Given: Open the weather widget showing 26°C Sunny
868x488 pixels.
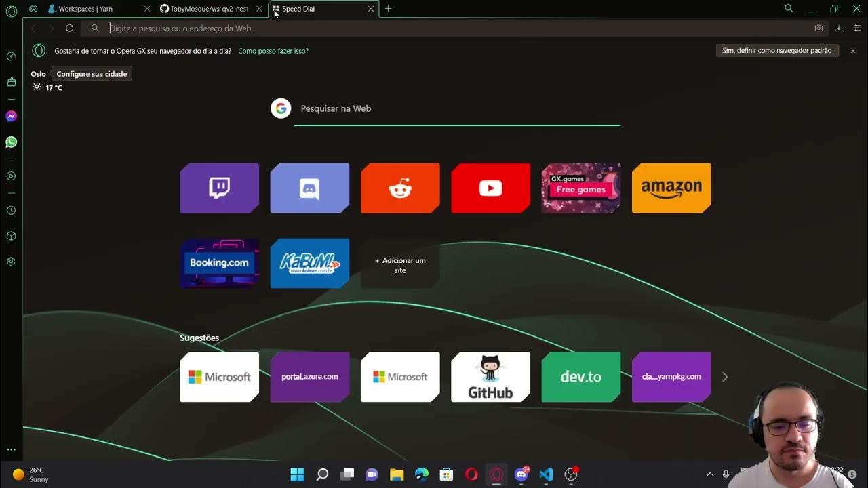Looking at the screenshot, I should [31, 474].
